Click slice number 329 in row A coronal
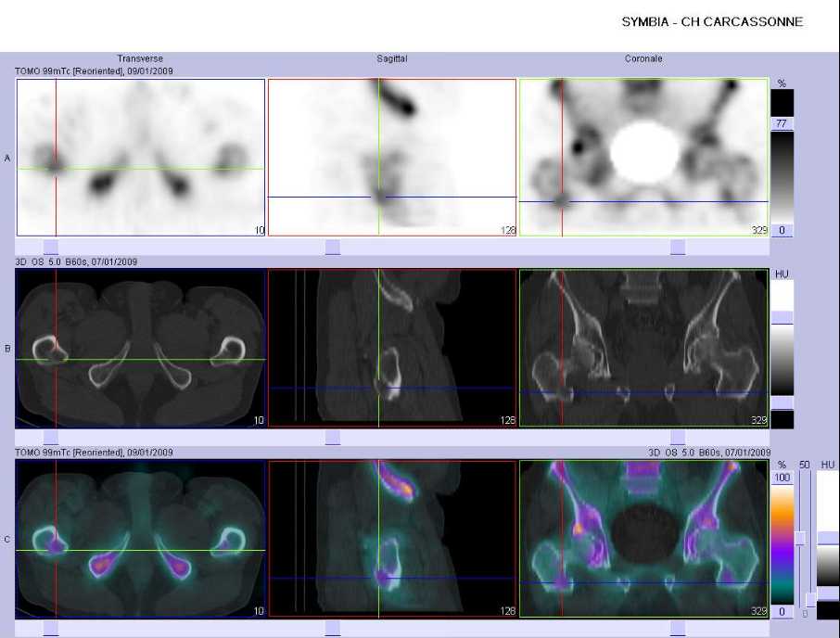840x638 pixels. pyautogui.click(x=758, y=230)
